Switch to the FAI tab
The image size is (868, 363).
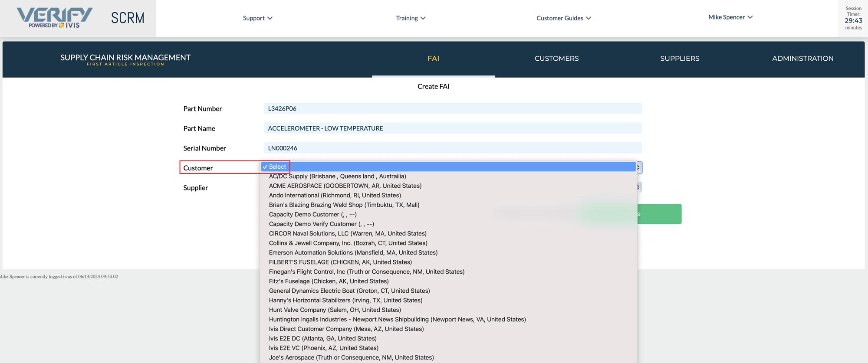coord(433,59)
